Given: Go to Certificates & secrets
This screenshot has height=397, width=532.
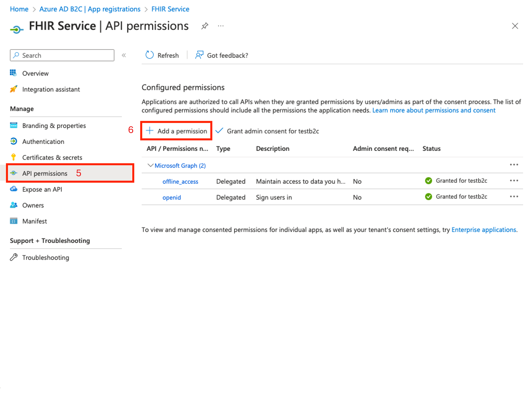Looking at the screenshot, I should tap(52, 157).
